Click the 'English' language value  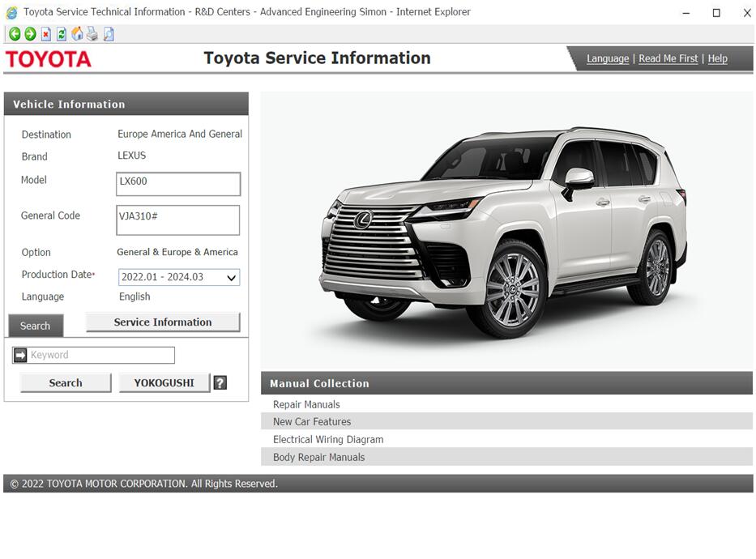[135, 297]
